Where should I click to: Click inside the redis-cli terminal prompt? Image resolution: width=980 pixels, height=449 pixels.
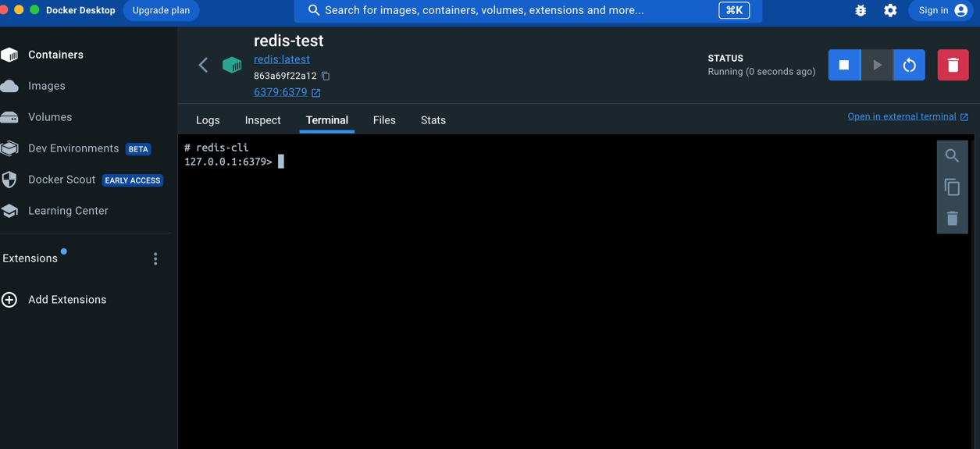281,162
